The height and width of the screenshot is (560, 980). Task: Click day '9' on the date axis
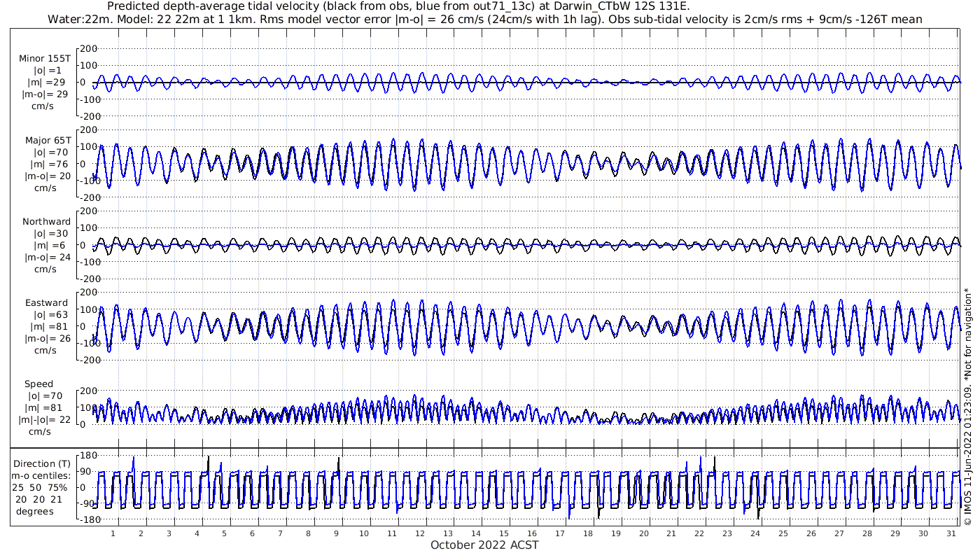[x=336, y=533]
